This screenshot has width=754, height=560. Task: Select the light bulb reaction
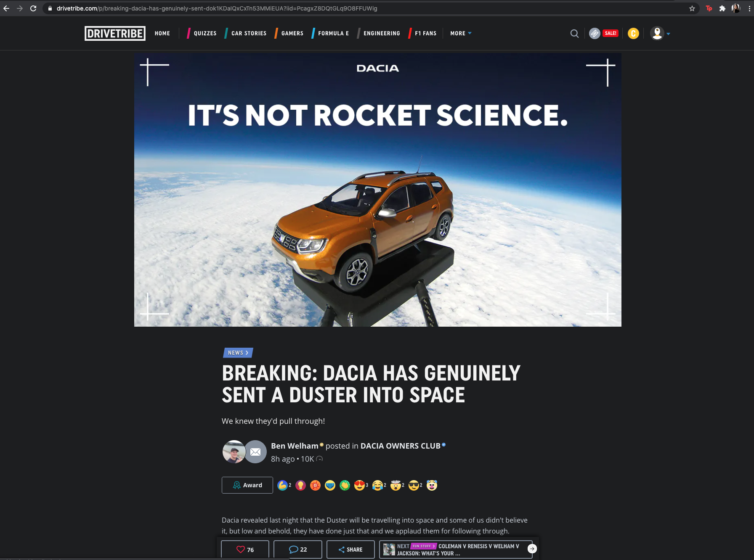click(300, 486)
